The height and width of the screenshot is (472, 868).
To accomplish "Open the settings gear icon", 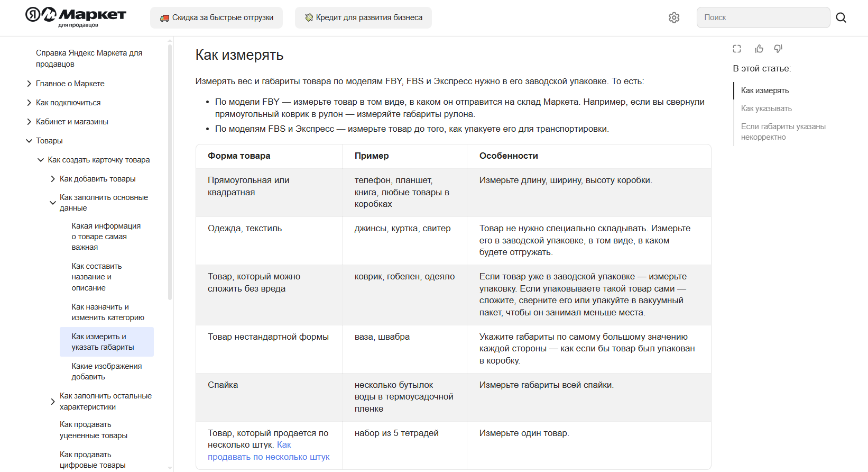I will tap(674, 17).
